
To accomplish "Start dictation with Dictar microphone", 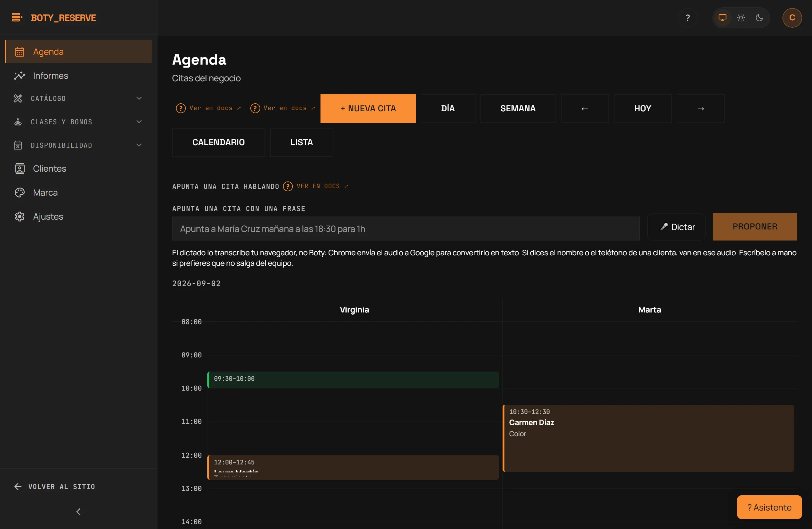I will tap(676, 227).
